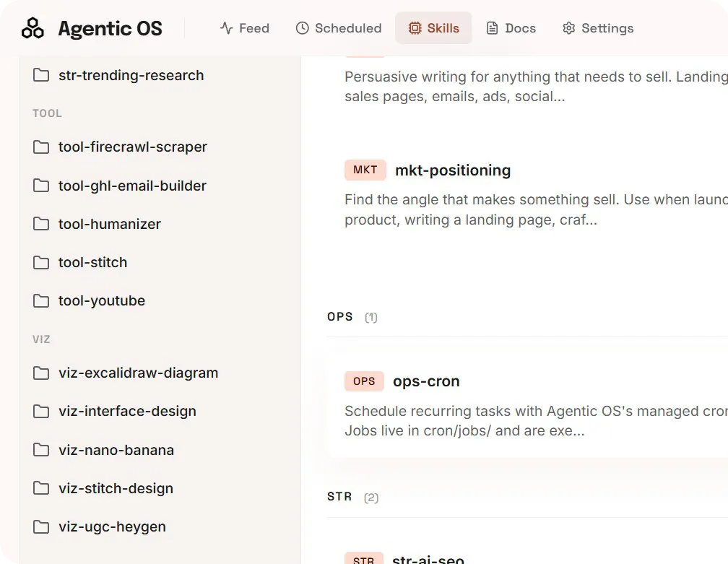Viewport: 728px width, 564px height.
Task: Click folder icon beside tool-firecrawl-scraper
Action: point(41,147)
